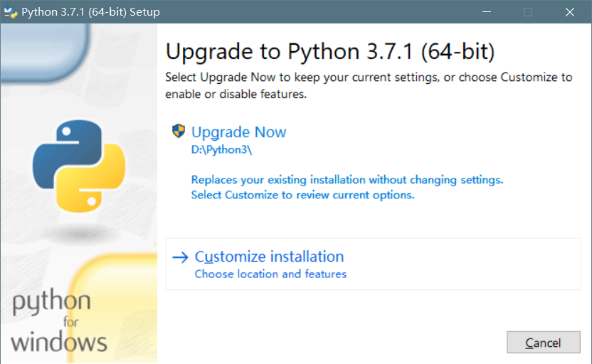
Task: Click the UAC shield icon beside Upgrade Now
Action: pyautogui.click(x=178, y=132)
